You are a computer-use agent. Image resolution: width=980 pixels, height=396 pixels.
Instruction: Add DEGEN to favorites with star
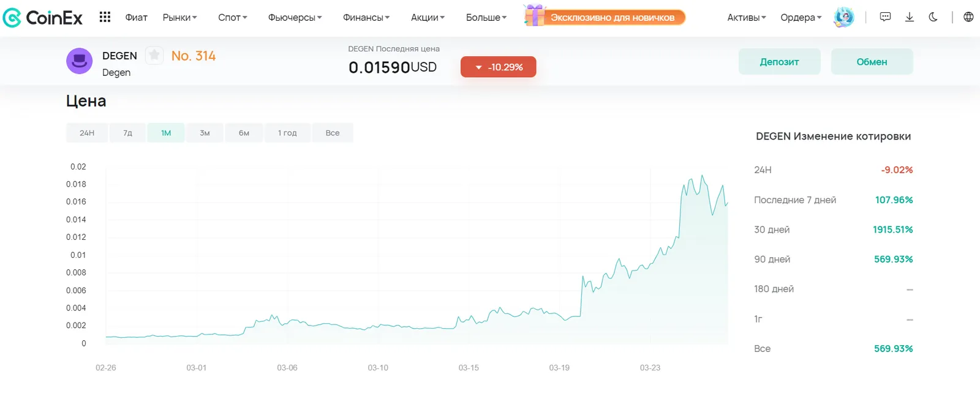154,56
